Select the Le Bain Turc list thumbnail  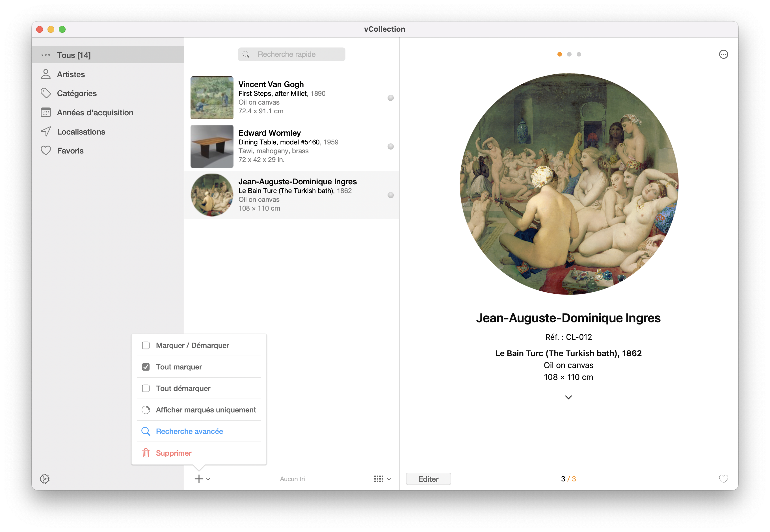(x=212, y=195)
